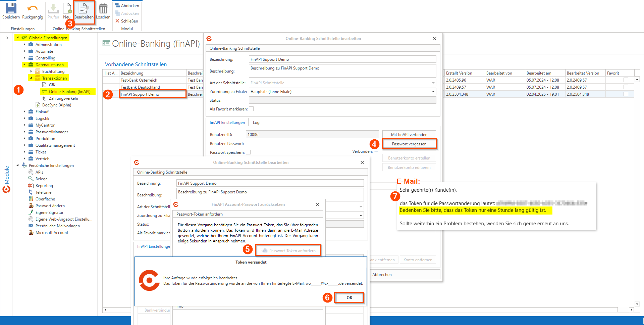Click the Benutzer-Passwort input field
Screen dimensions: 644x325
[x=312, y=144]
